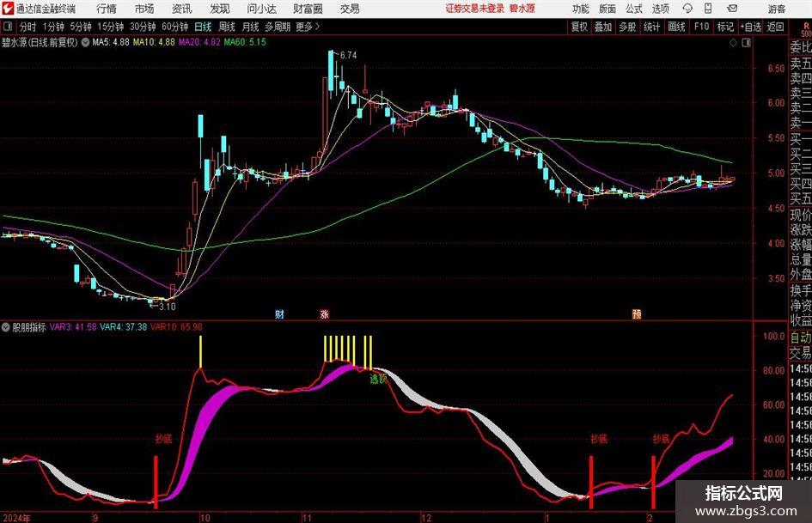The width and height of the screenshot is (812, 523).
Task: Open the 问小达 menu
Action: pos(261,9)
